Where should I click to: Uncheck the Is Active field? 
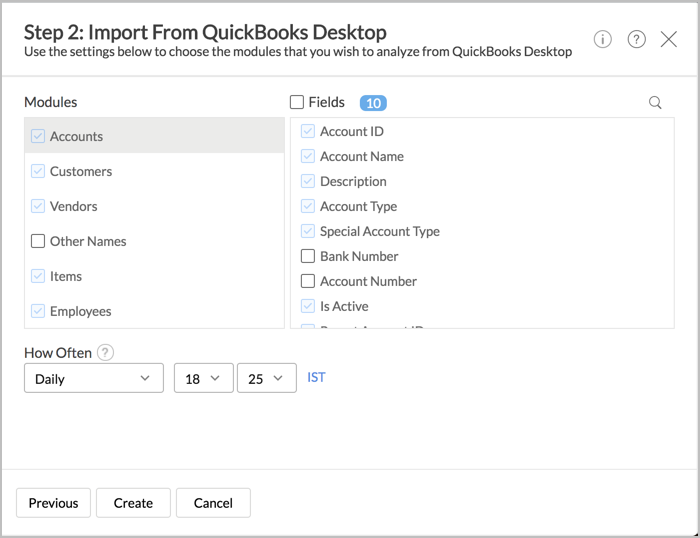pyautogui.click(x=308, y=306)
